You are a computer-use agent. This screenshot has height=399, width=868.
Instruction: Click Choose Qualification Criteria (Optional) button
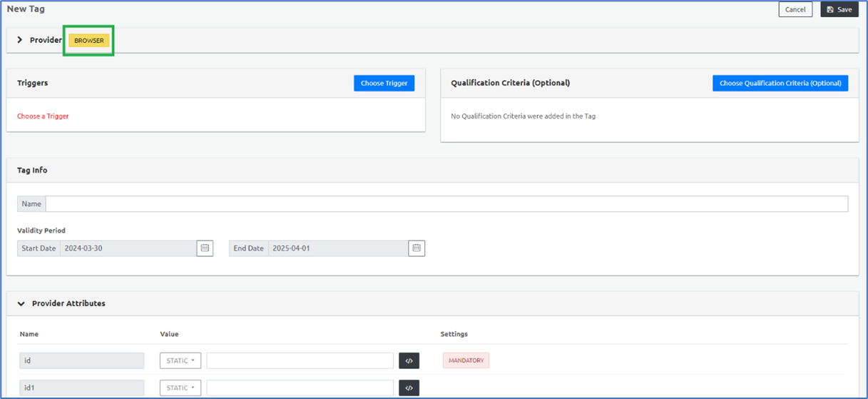pyautogui.click(x=780, y=83)
